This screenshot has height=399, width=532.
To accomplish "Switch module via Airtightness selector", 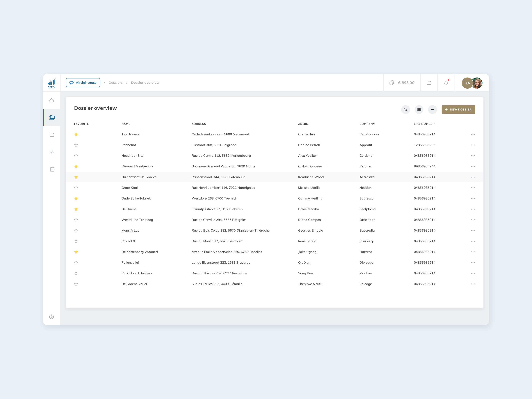I will pos(83,82).
